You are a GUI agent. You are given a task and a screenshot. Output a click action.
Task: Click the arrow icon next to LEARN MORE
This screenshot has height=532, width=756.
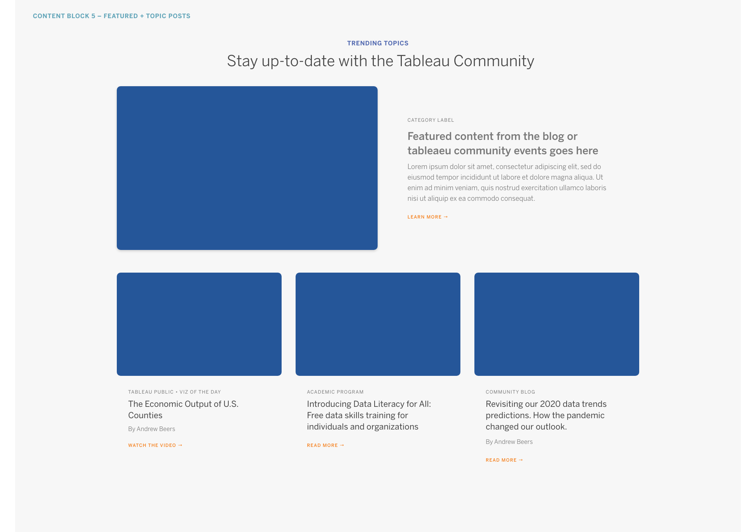coord(446,217)
